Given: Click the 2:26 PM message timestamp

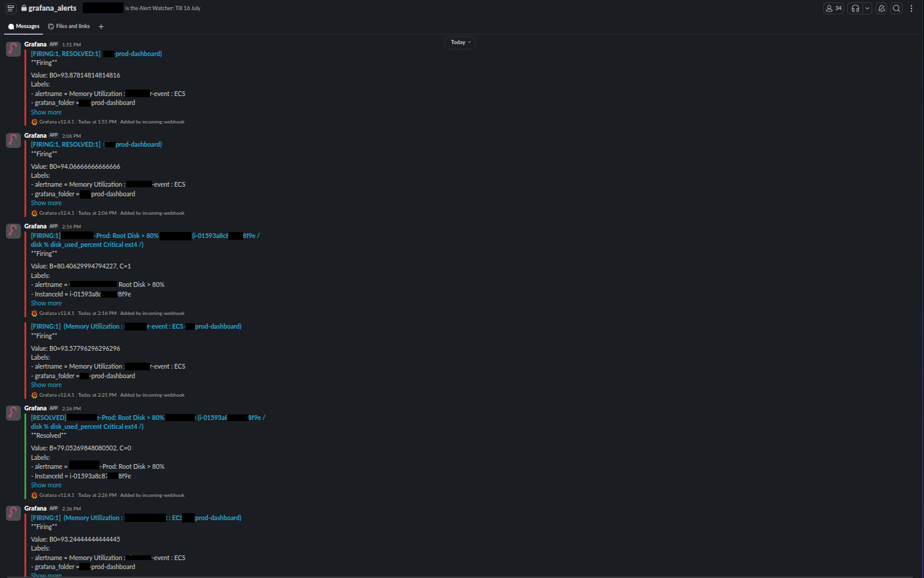Looking at the screenshot, I should pos(72,409).
